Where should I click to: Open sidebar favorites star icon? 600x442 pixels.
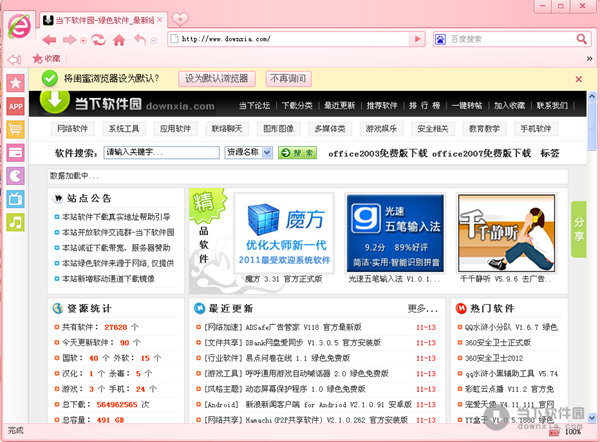(x=16, y=83)
